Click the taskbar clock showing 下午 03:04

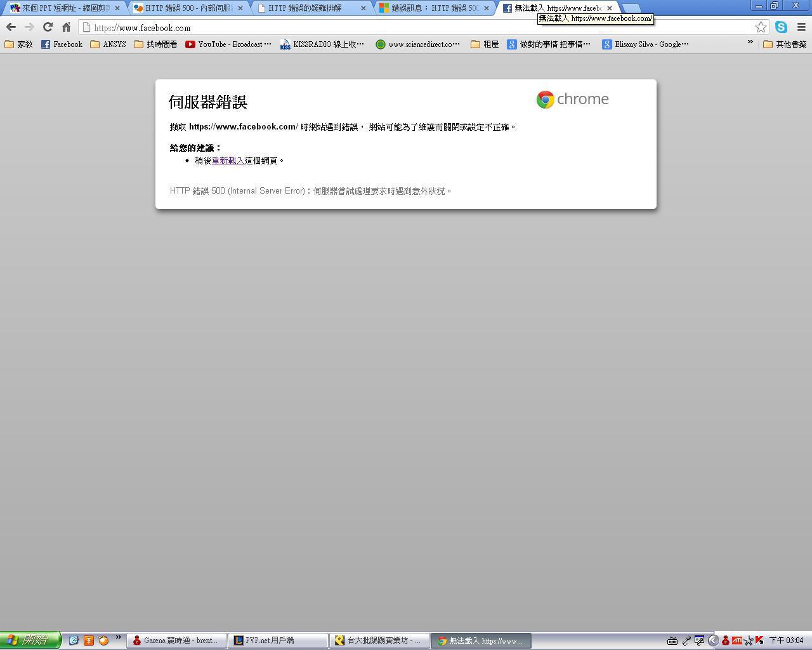pos(787,641)
